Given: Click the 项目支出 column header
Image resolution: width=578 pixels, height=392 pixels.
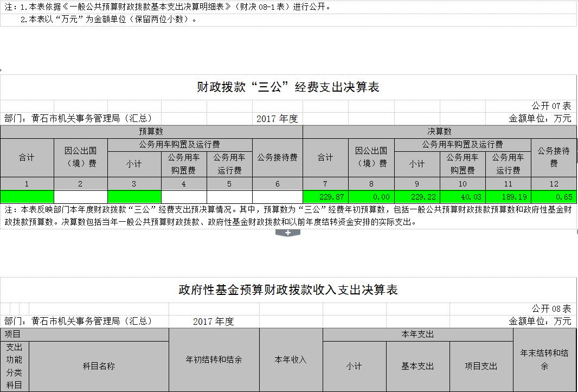Looking at the screenshot, I should [x=481, y=366].
